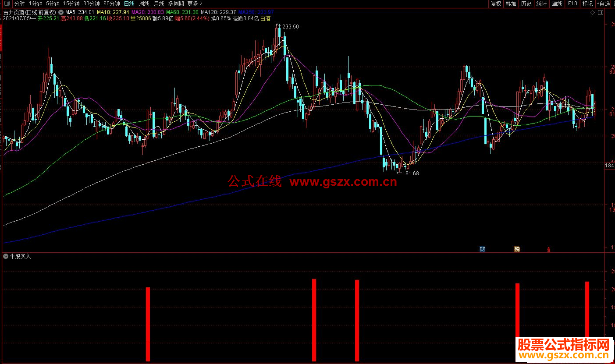
Task: Open the 榜 ranking marker icon
Action: [517, 249]
